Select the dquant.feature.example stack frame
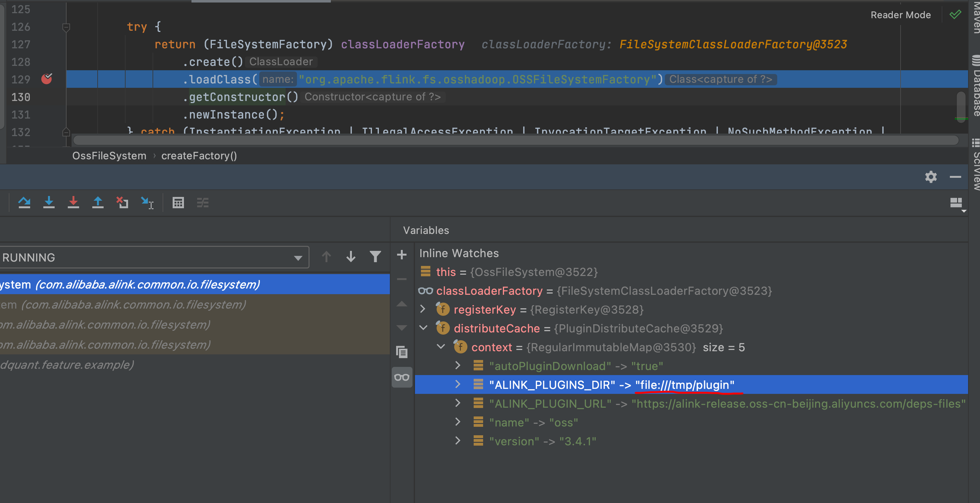This screenshot has height=503, width=980. click(195, 365)
